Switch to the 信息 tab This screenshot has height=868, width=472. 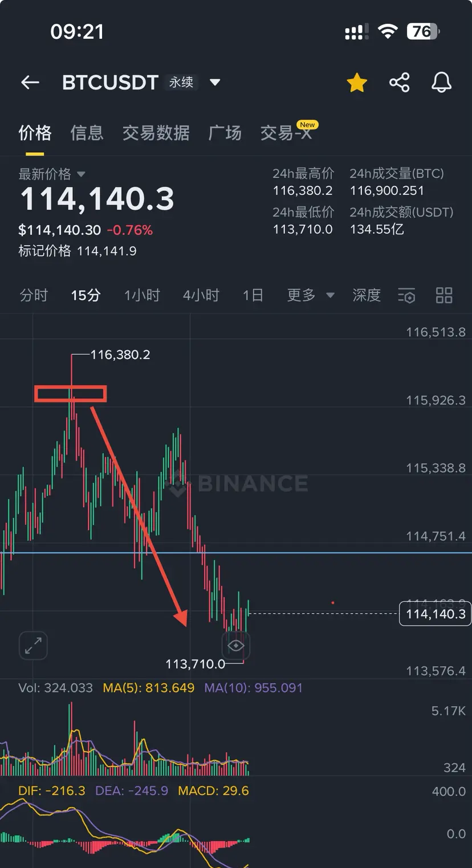tap(87, 133)
